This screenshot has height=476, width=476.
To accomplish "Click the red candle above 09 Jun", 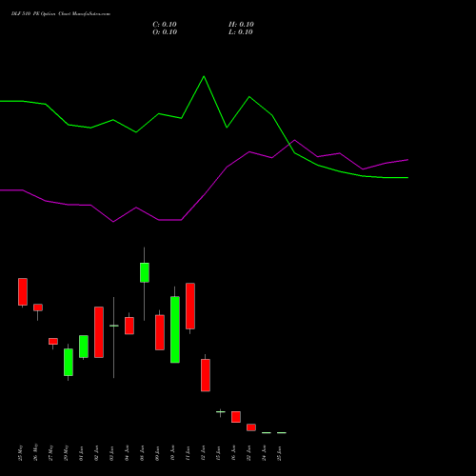I will coord(160,332).
